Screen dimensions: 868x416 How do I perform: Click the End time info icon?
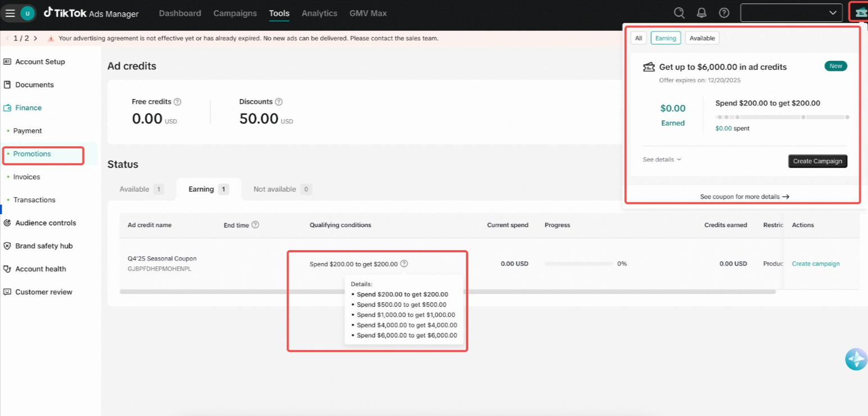click(x=255, y=225)
